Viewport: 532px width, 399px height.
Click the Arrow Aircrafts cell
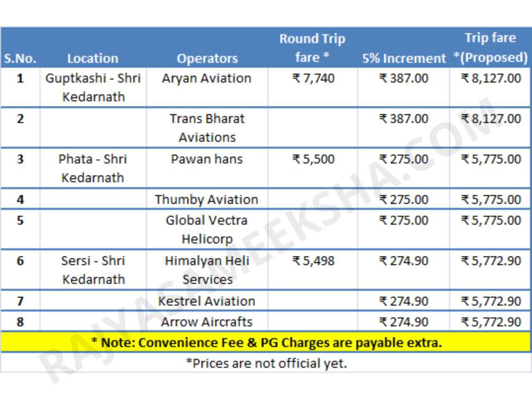click(207, 322)
